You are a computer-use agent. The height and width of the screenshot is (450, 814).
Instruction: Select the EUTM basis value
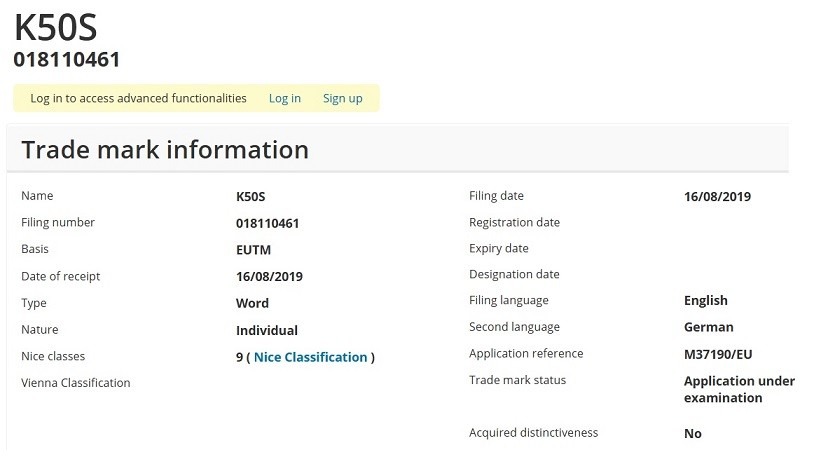[x=253, y=249]
